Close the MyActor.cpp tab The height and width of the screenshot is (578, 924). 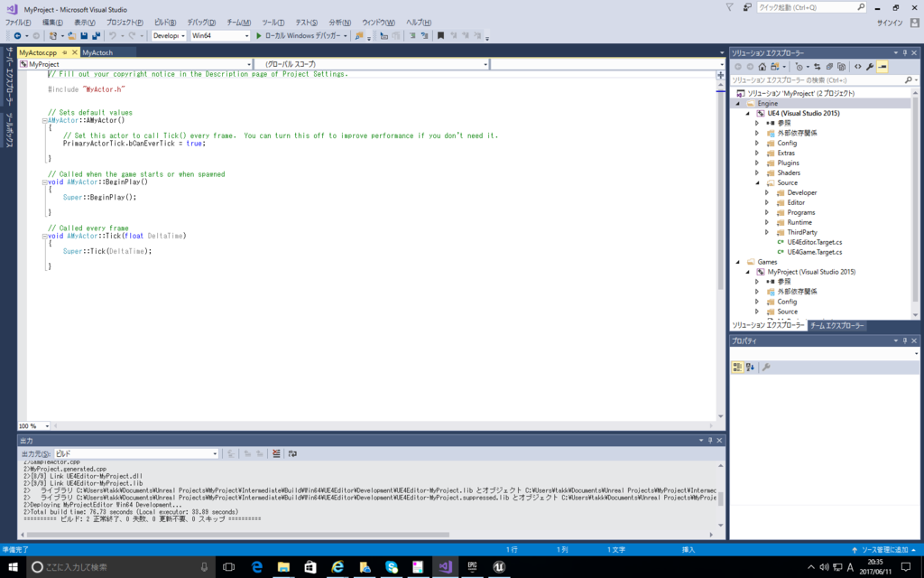(74, 52)
